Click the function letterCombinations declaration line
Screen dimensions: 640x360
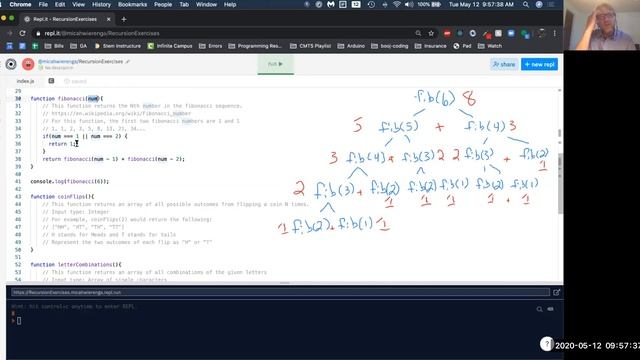(x=76, y=264)
